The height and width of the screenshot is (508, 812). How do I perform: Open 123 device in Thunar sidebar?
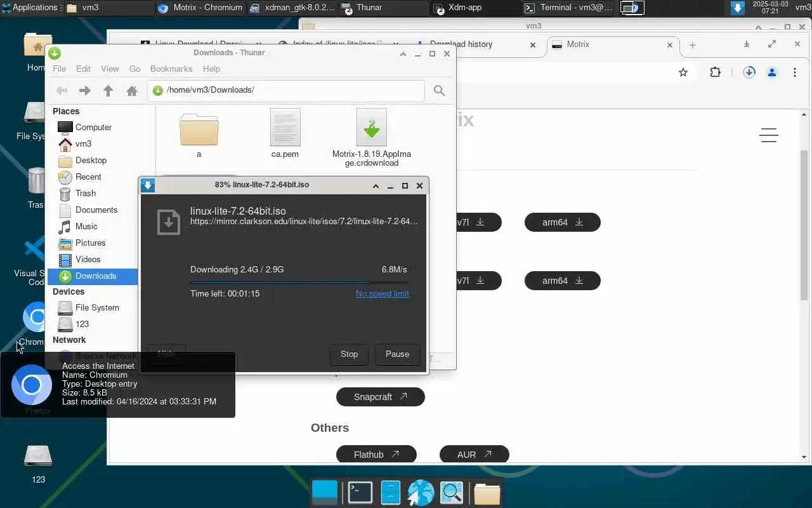coord(82,324)
